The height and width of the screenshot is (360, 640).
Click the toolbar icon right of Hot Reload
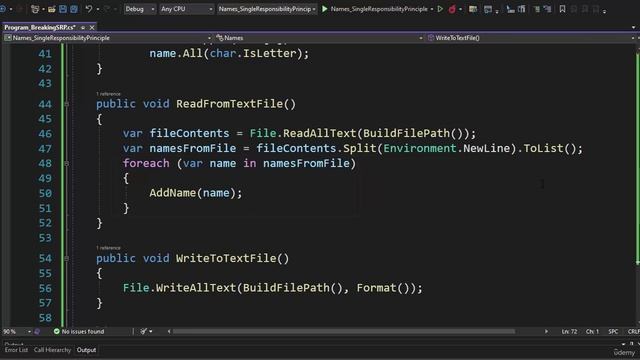coord(473,9)
